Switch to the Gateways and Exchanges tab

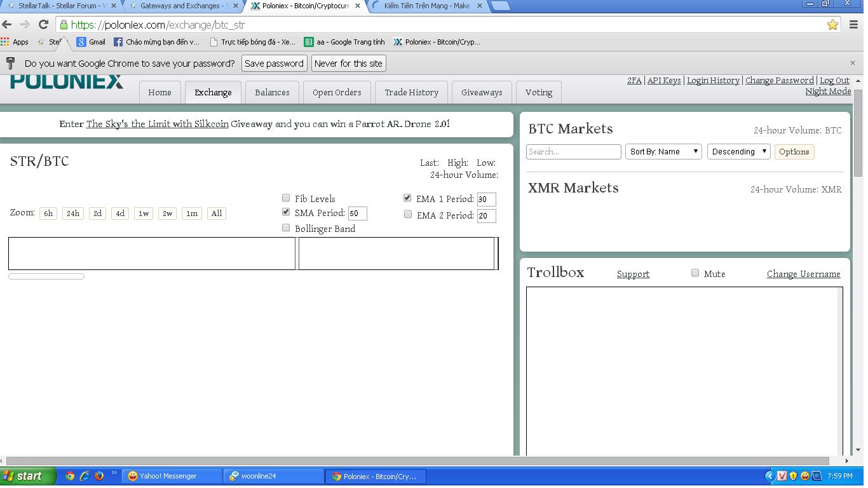tap(184, 6)
